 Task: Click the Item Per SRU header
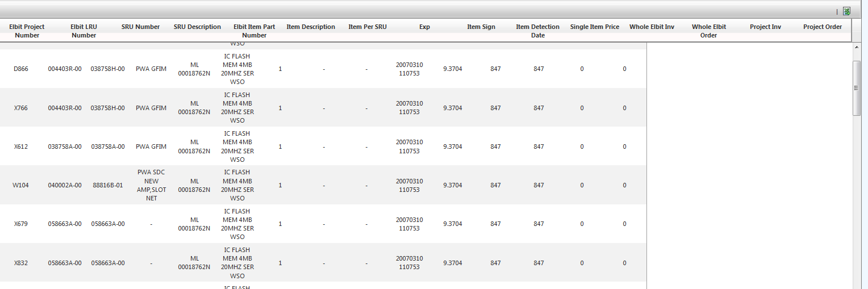coord(368,27)
